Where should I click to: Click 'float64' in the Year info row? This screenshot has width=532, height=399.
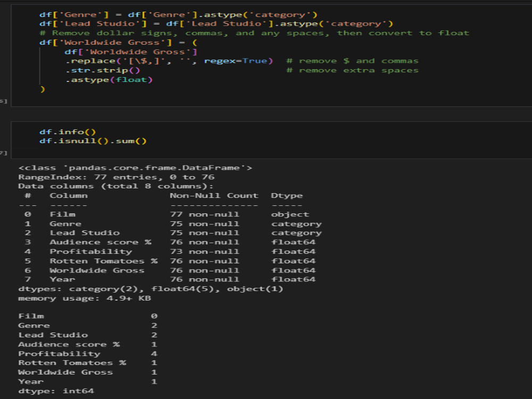293,279
